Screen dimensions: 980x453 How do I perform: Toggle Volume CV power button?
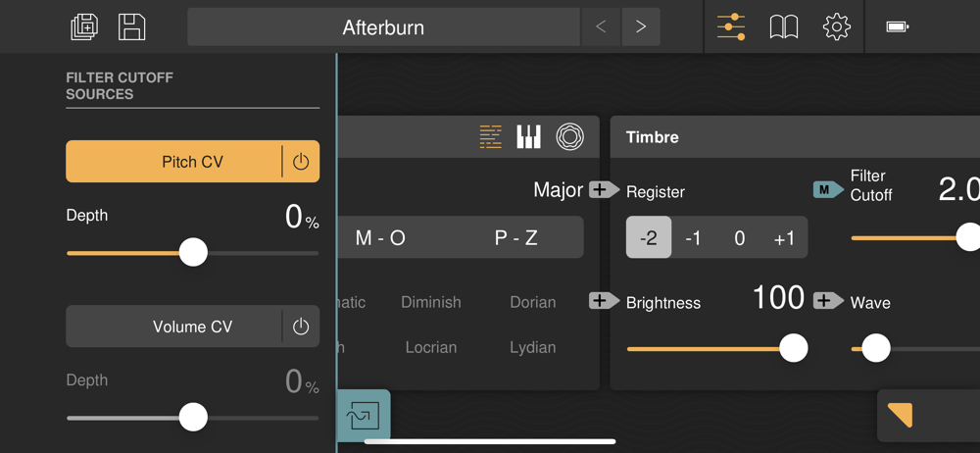coord(301,327)
